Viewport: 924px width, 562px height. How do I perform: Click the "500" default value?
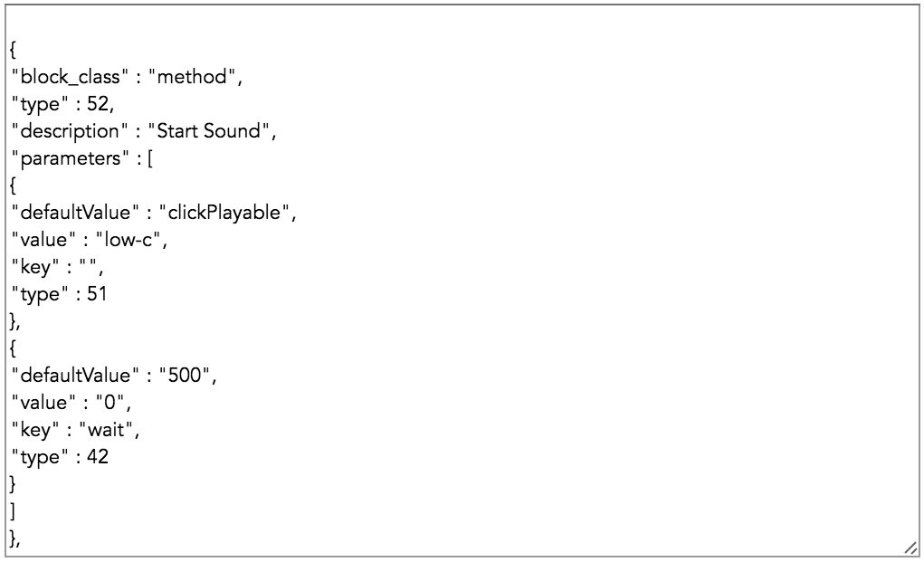pyautogui.click(x=187, y=376)
